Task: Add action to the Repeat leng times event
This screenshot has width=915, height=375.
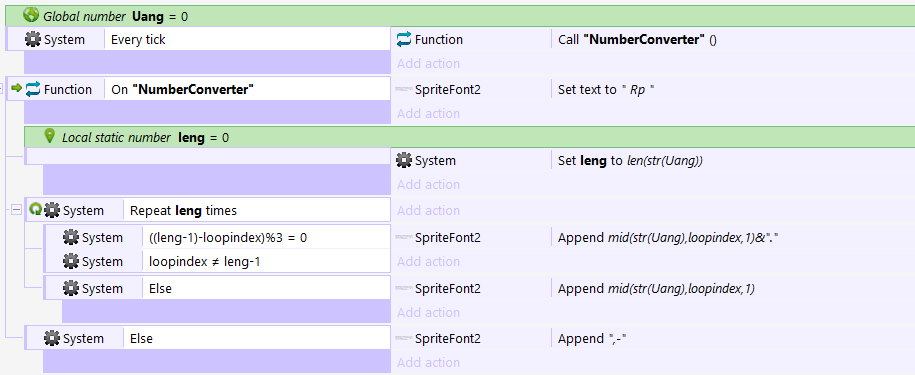Action: tap(428, 211)
